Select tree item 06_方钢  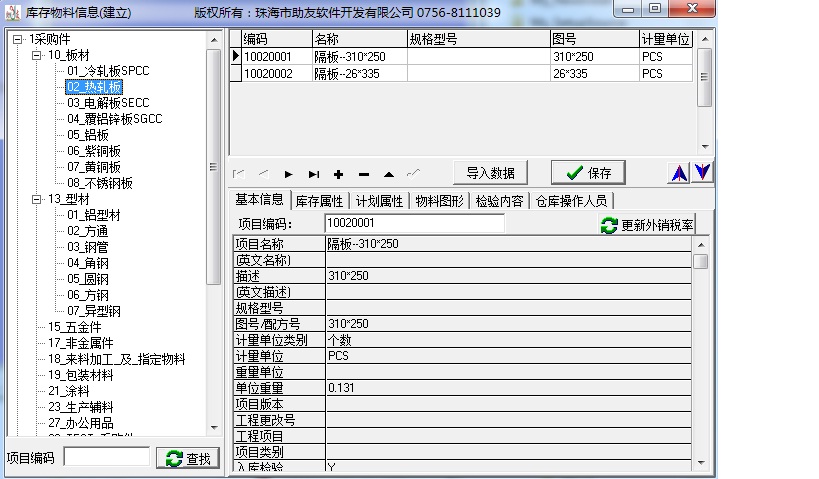[x=88, y=295]
